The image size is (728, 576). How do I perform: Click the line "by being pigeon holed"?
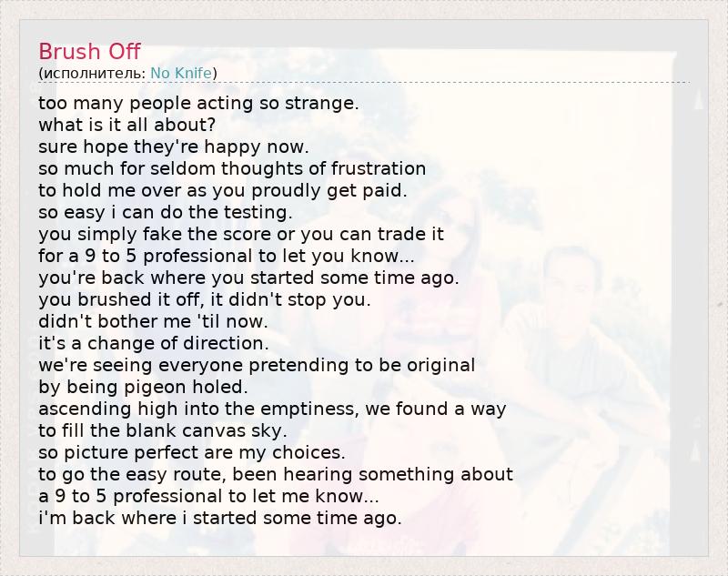point(143,387)
